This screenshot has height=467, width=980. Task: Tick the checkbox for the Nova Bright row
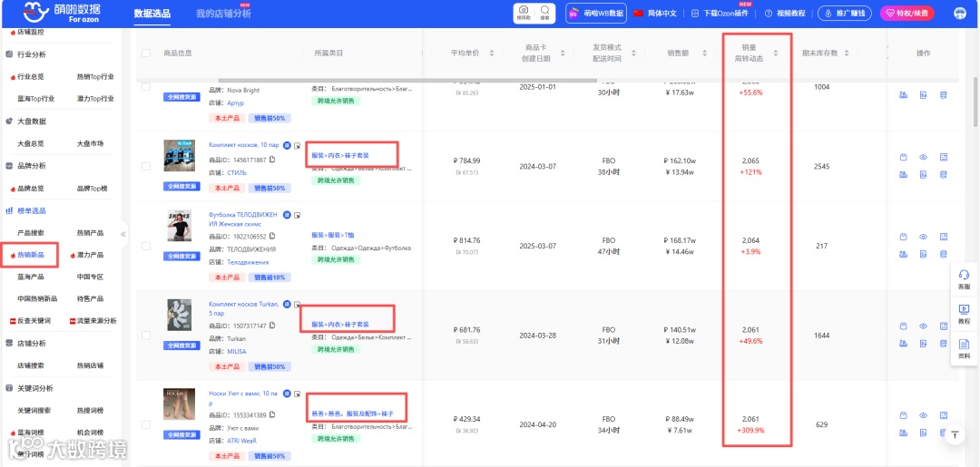[146, 87]
